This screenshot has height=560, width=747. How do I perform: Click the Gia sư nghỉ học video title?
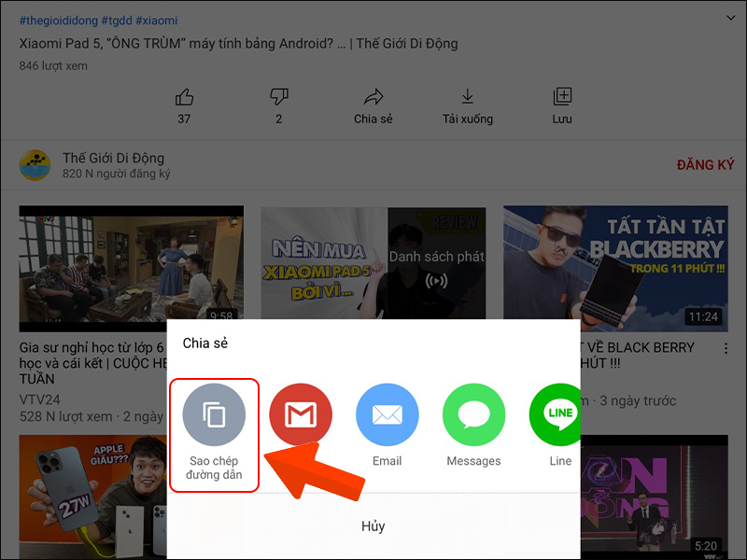[92, 363]
